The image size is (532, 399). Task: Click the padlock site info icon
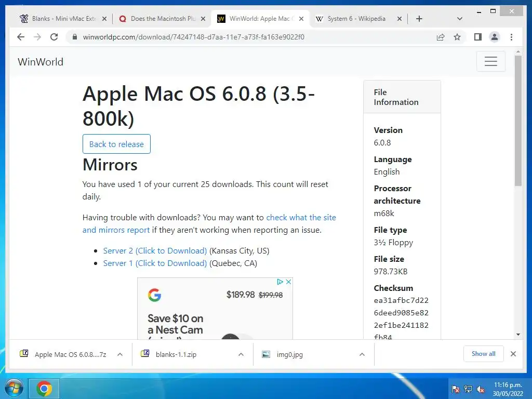tap(75, 37)
